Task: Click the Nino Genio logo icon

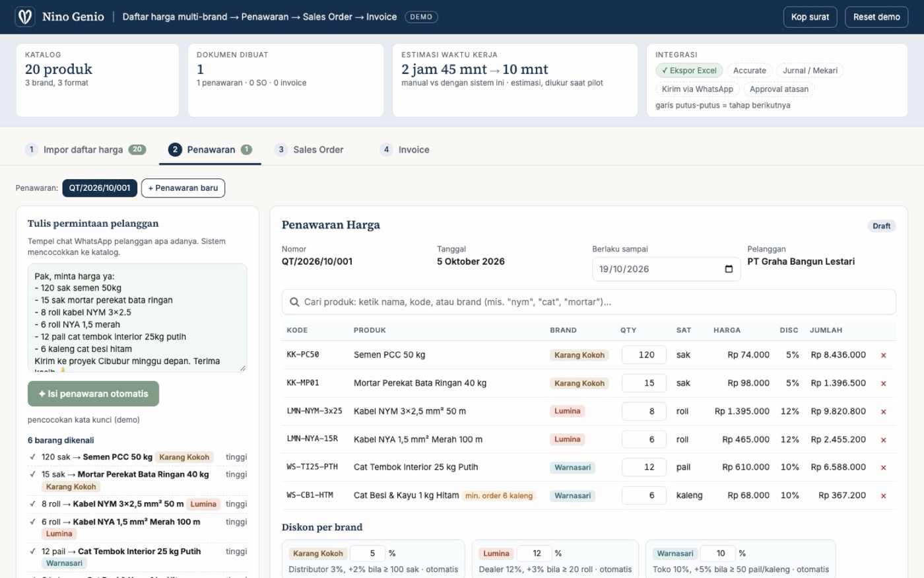Action: [x=25, y=17]
